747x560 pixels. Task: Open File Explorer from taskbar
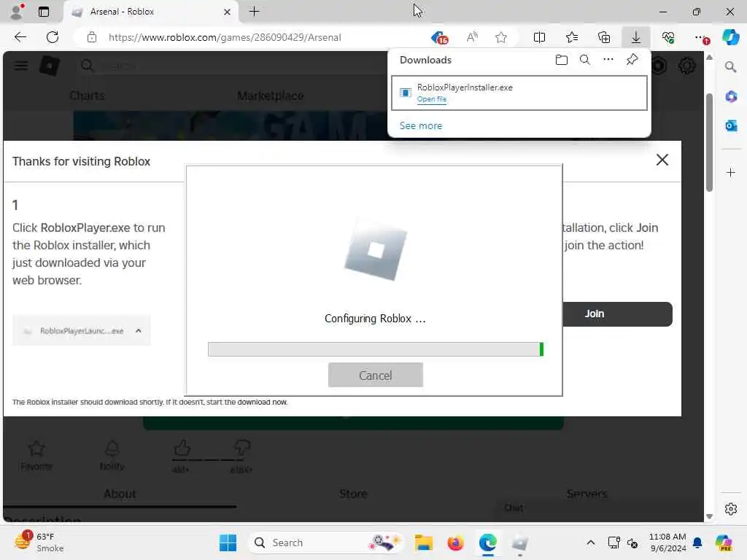[x=424, y=542]
